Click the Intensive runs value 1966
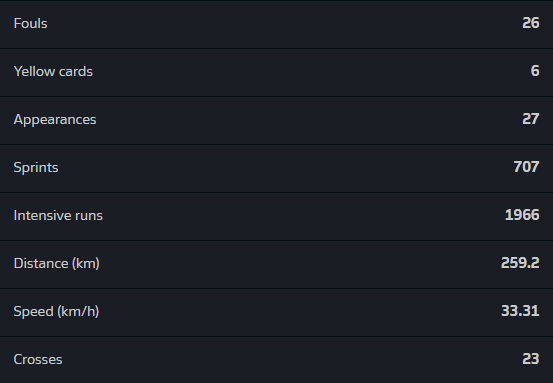Image resolution: width=553 pixels, height=383 pixels. (x=522, y=215)
